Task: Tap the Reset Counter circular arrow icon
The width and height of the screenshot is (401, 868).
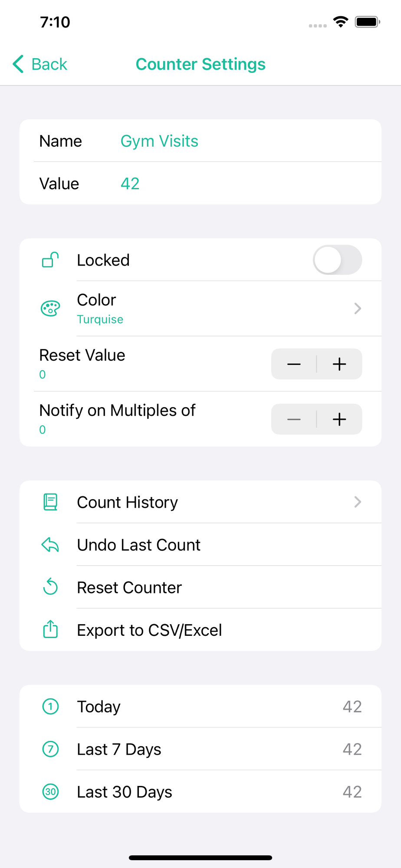Action: [x=50, y=587]
